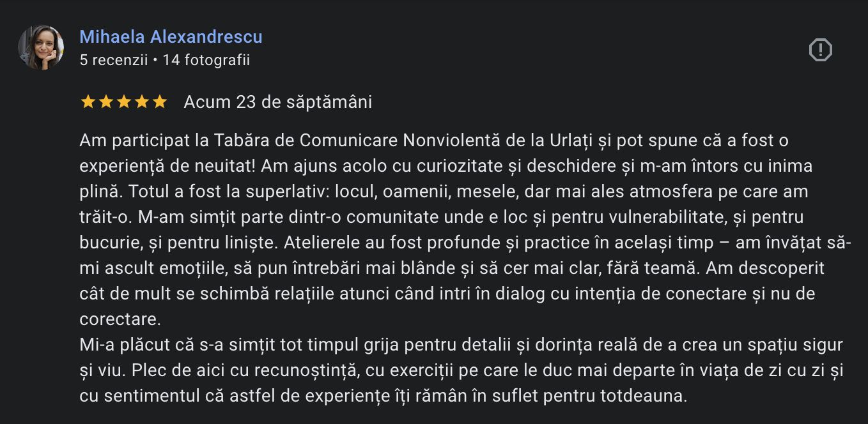Click the second yellow rating star

(105, 102)
